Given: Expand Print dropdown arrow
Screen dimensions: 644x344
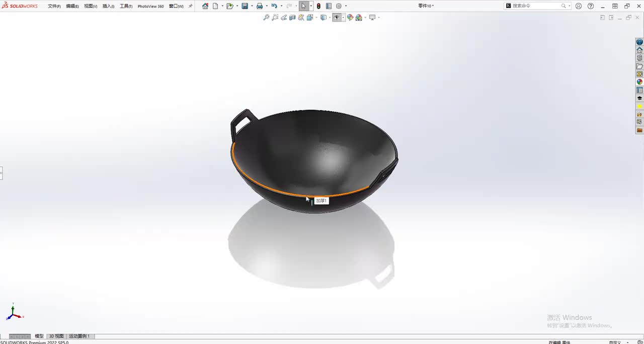Looking at the screenshot, I should [x=266, y=6].
